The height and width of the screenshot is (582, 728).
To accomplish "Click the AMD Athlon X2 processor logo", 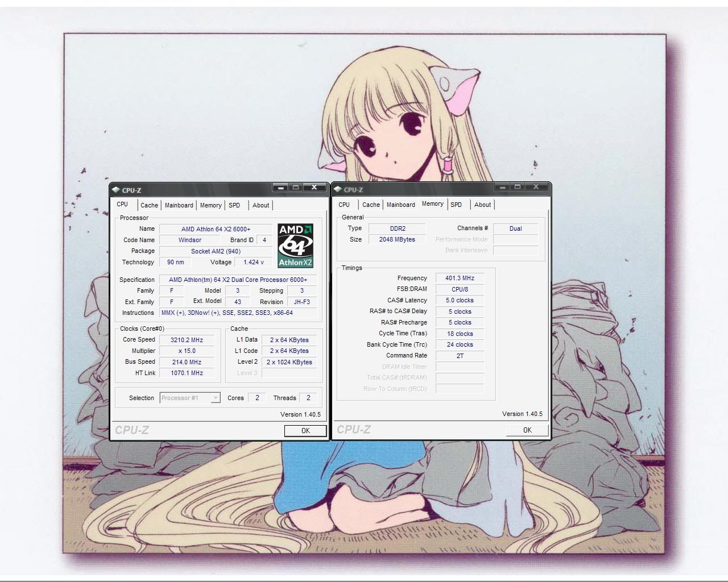I will click(x=295, y=244).
